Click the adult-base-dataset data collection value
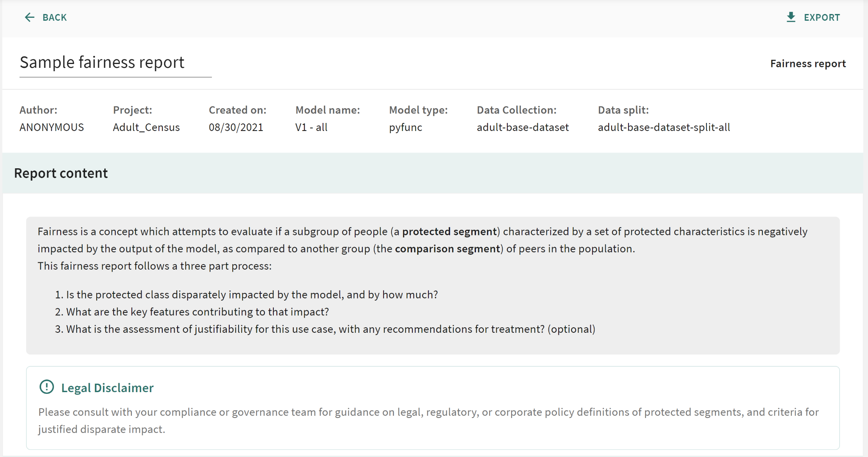Image resolution: width=868 pixels, height=457 pixels. tap(523, 127)
